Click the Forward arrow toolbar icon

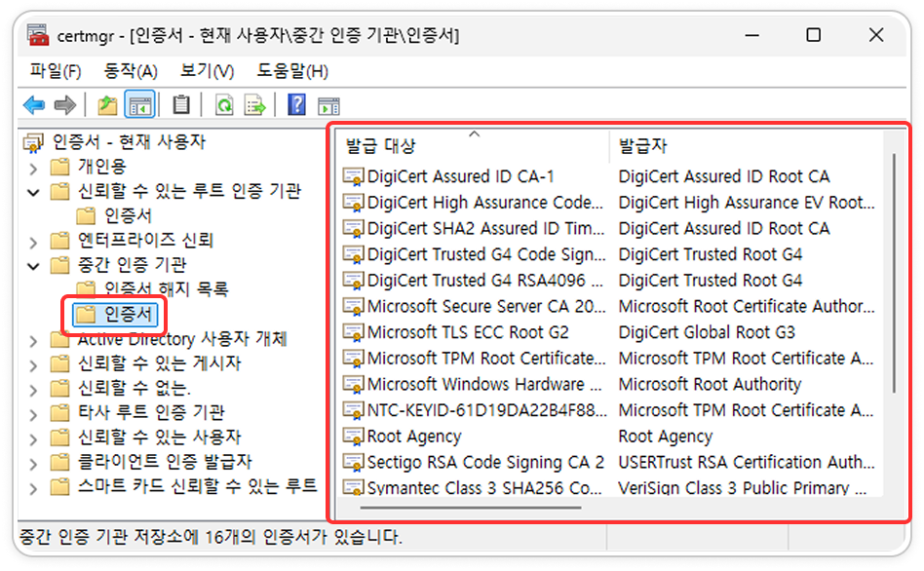(x=65, y=105)
